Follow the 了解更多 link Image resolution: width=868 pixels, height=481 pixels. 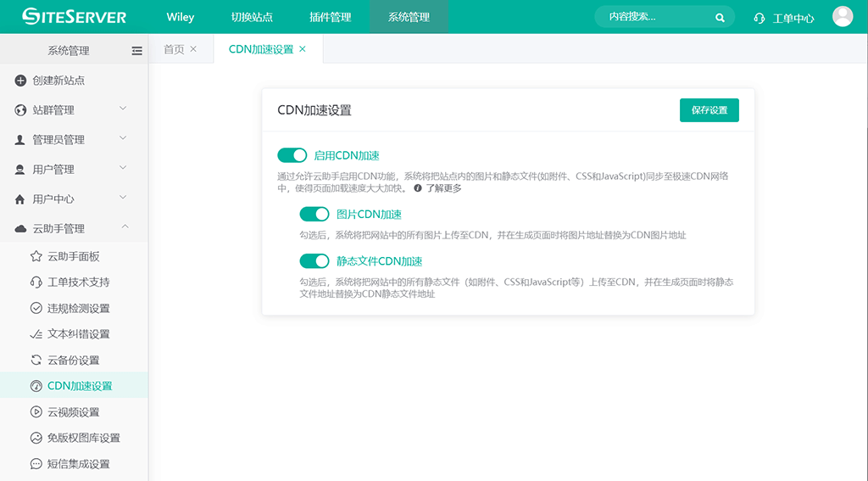click(442, 188)
